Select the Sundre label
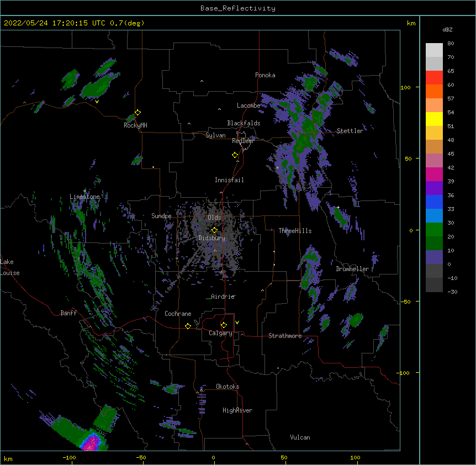Viewport: 476px width, 465px height. pos(161,216)
